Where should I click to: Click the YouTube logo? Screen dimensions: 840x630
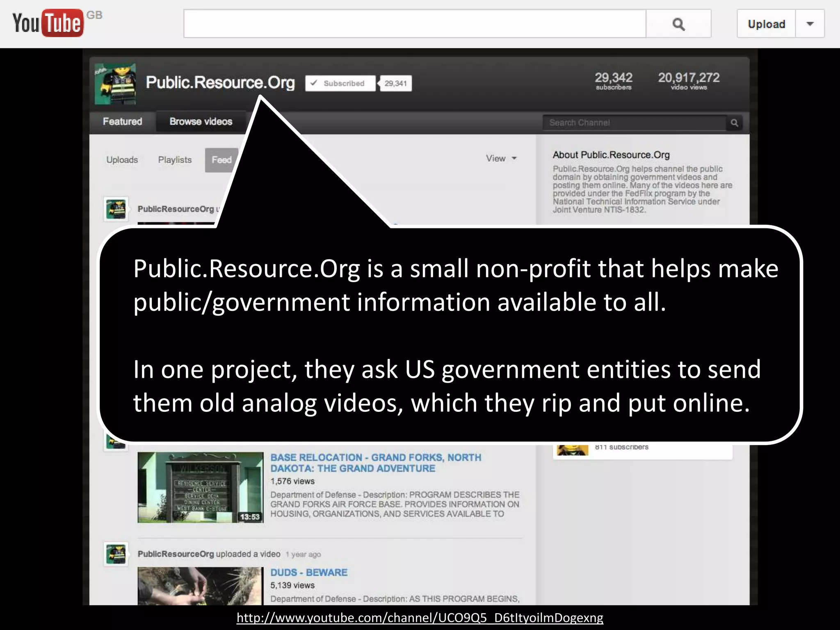(x=48, y=23)
